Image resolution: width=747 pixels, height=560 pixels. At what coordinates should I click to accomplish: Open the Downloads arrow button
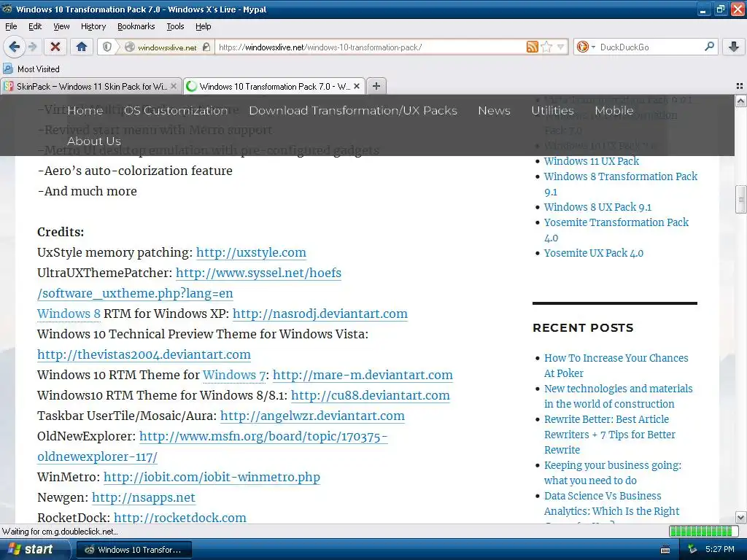click(x=734, y=47)
